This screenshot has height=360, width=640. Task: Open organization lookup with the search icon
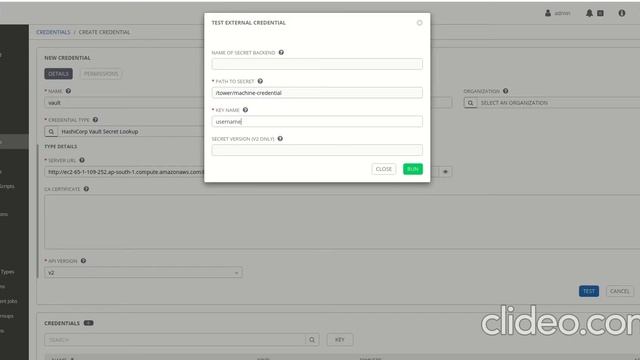pos(470,103)
